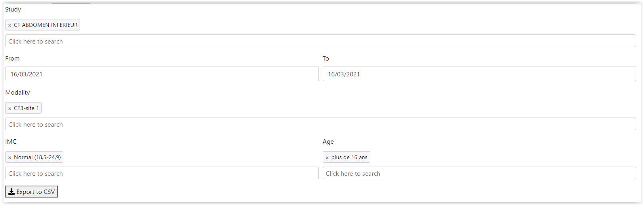This screenshot has width=644, height=205.
Task: Select the CT3-site 1 tag label
Action: click(26, 108)
